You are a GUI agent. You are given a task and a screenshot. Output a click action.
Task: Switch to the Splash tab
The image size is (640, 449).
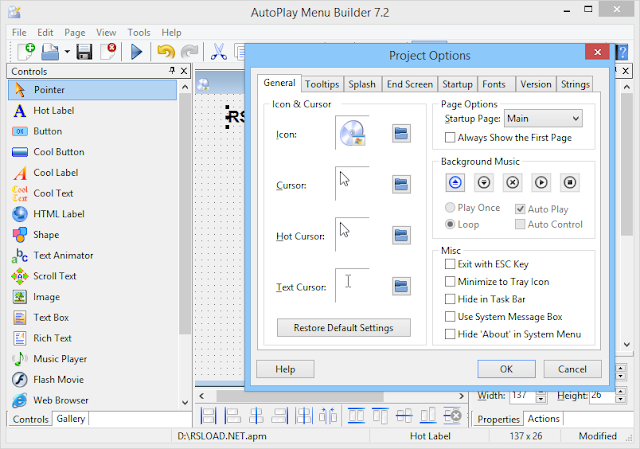[362, 84]
